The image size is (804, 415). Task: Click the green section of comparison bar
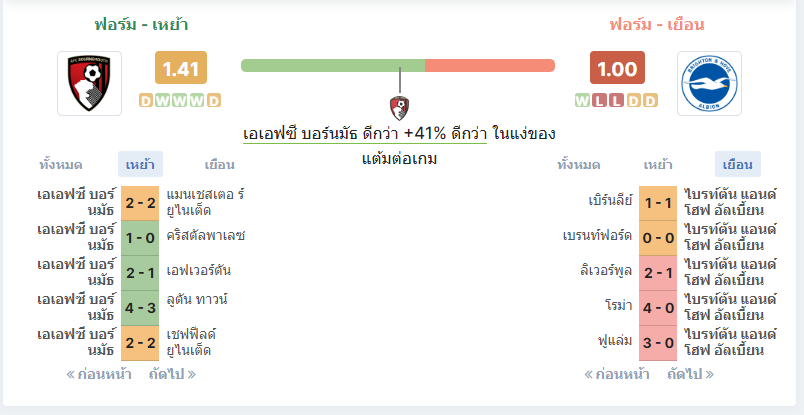(333, 66)
